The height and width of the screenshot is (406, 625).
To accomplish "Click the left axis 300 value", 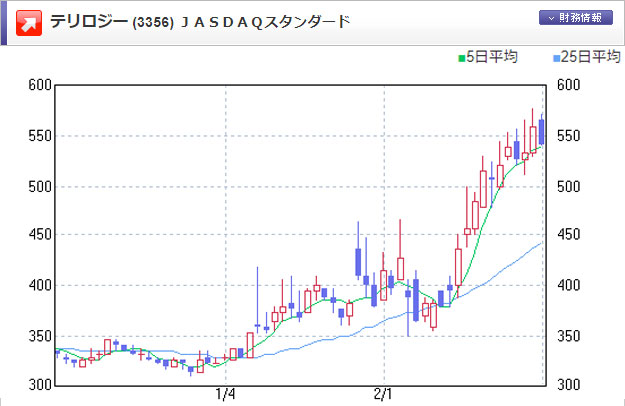I will pyautogui.click(x=40, y=385).
